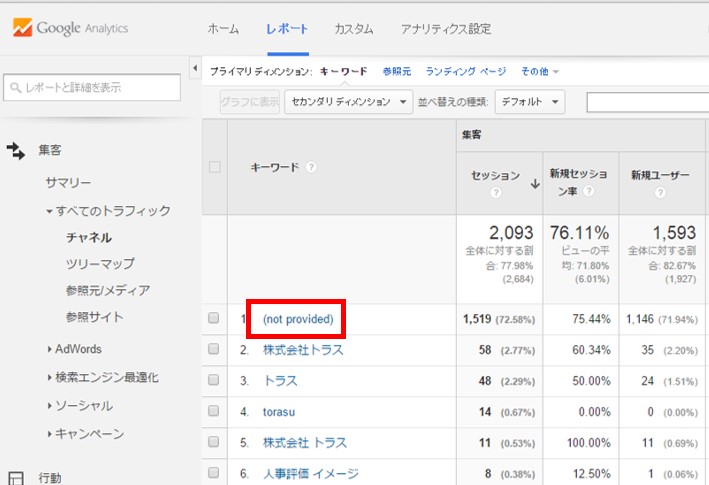Switch primary dimension to ランディング ページ
The width and height of the screenshot is (709, 485).
(466, 71)
